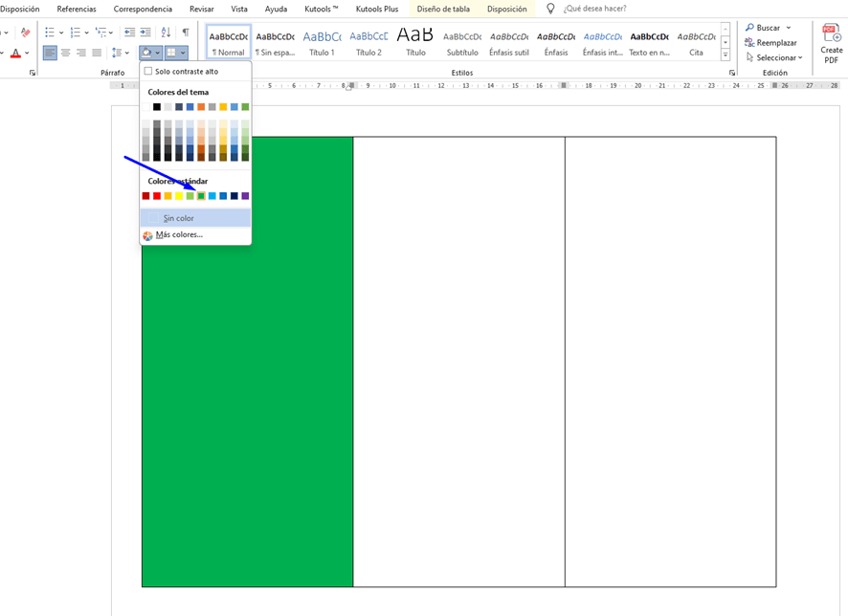
Task: Open the borders dropdown arrow
Action: (x=183, y=53)
